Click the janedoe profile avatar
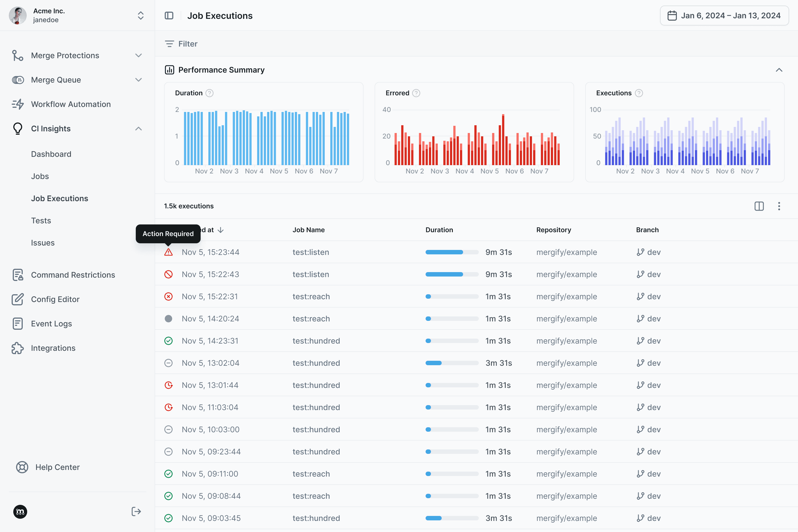This screenshot has width=798, height=532. click(18, 16)
